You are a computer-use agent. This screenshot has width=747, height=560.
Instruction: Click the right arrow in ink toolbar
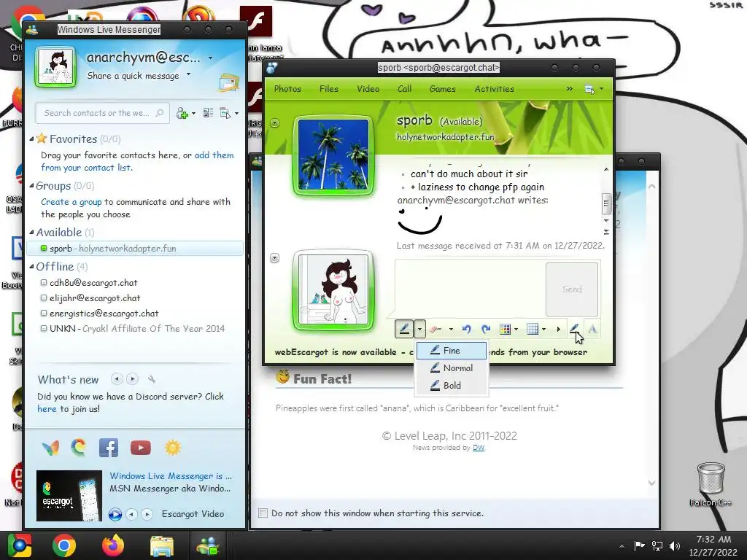coord(558,329)
